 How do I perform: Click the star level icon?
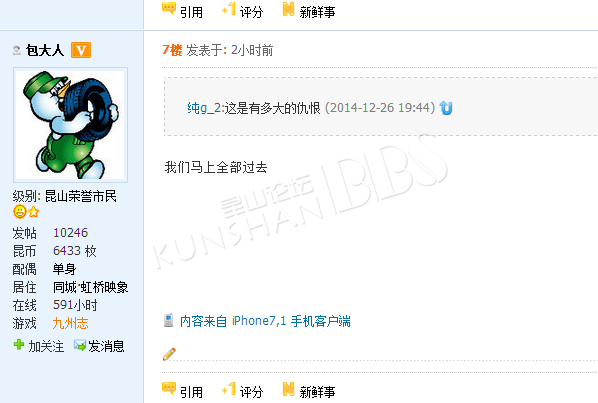[34, 212]
